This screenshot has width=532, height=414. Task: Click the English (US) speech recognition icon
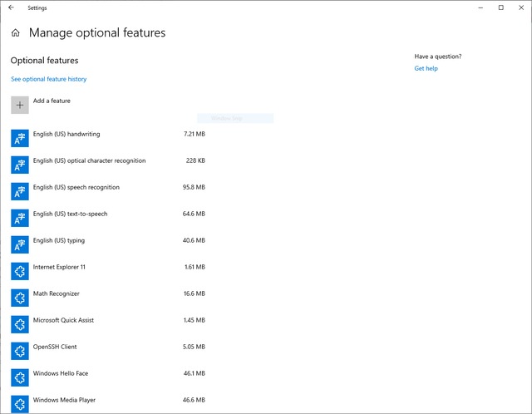[20, 191]
